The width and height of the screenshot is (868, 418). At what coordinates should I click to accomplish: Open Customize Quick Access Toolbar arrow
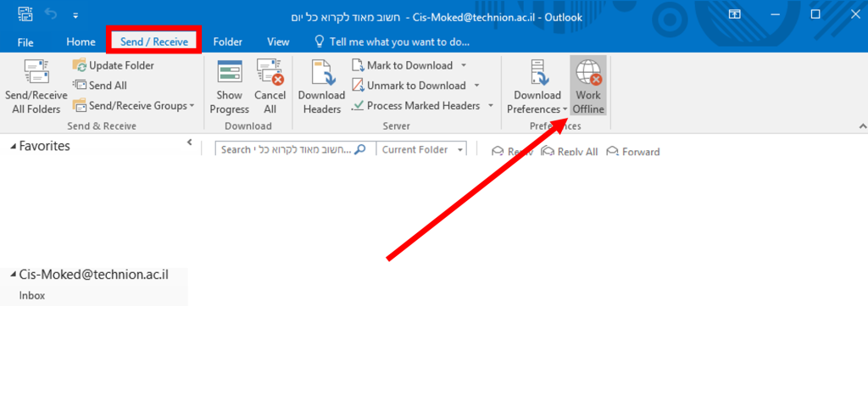coord(75,15)
